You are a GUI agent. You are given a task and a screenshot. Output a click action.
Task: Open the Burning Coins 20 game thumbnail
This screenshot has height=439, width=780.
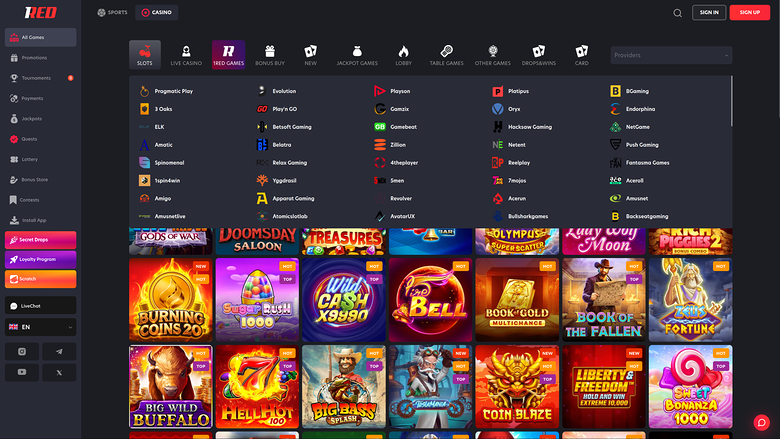coord(171,300)
